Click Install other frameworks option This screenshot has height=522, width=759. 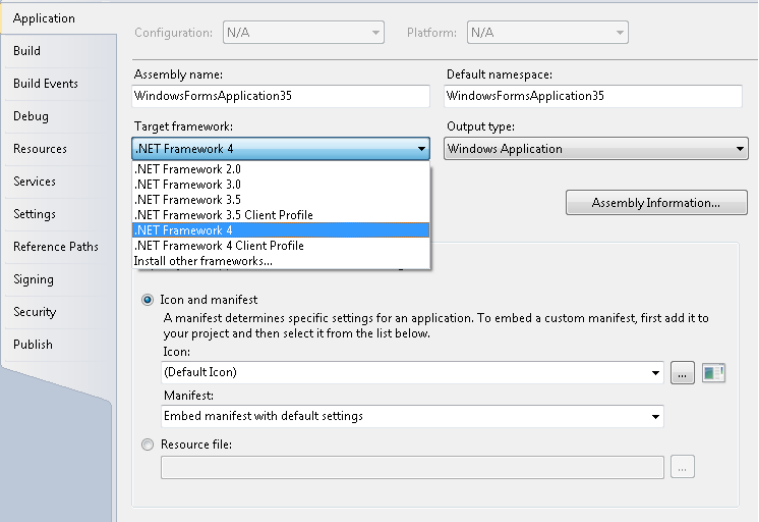(203, 260)
